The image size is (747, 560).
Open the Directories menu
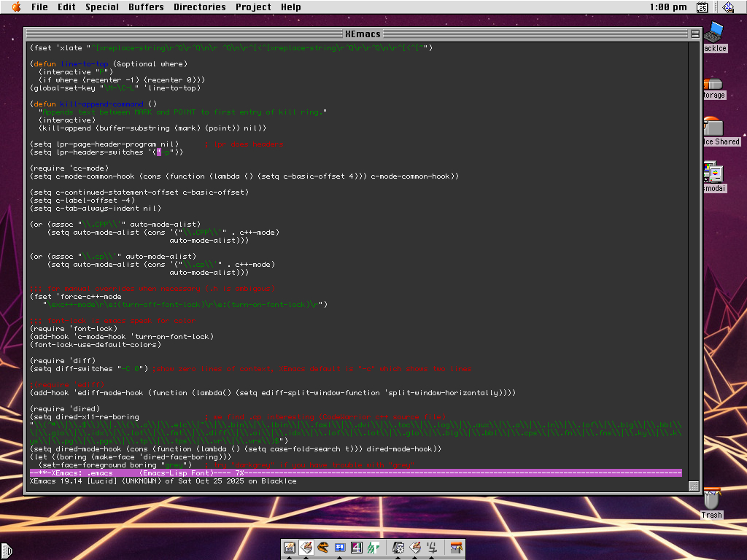point(200,7)
